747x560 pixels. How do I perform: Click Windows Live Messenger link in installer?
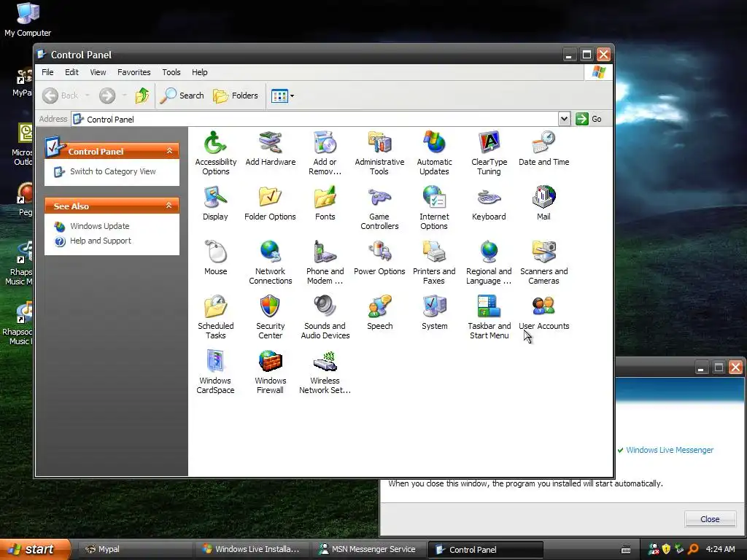[x=670, y=450]
